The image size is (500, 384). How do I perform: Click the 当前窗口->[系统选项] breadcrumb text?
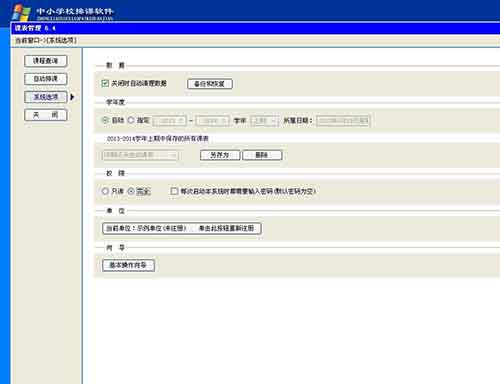(x=46, y=40)
